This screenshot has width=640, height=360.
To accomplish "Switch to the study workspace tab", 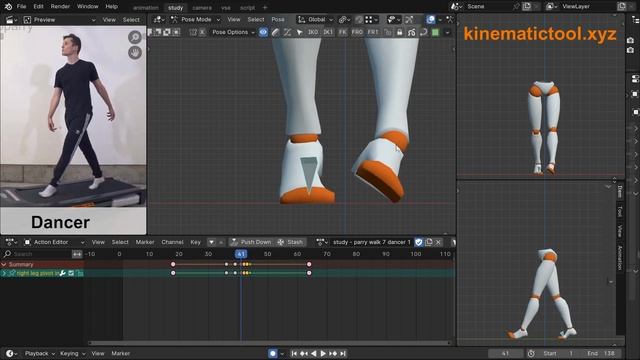I will (x=176, y=7).
